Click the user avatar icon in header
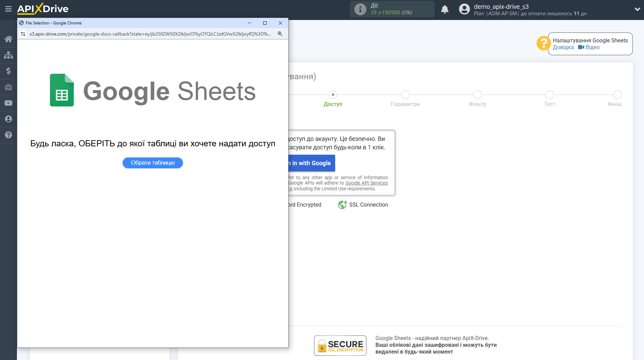 click(464, 9)
